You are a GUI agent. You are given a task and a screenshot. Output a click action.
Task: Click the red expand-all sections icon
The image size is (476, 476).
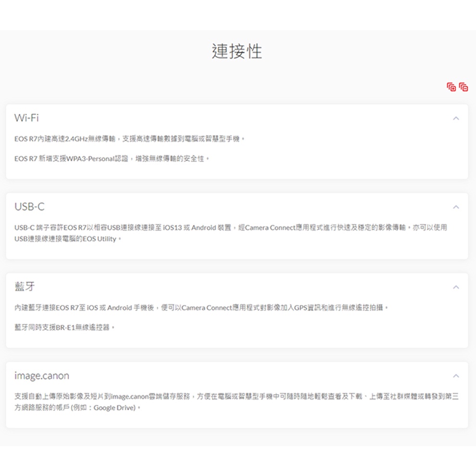pyautogui.click(x=451, y=87)
